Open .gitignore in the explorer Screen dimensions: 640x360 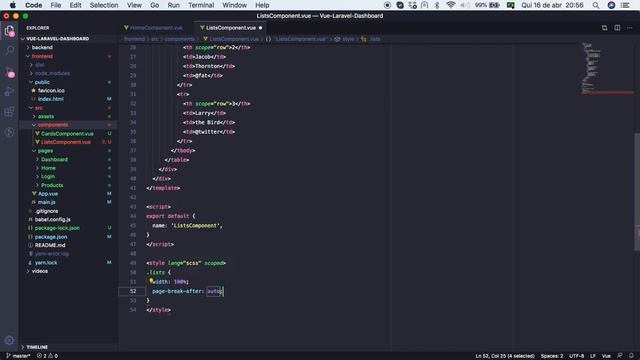point(47,211)
